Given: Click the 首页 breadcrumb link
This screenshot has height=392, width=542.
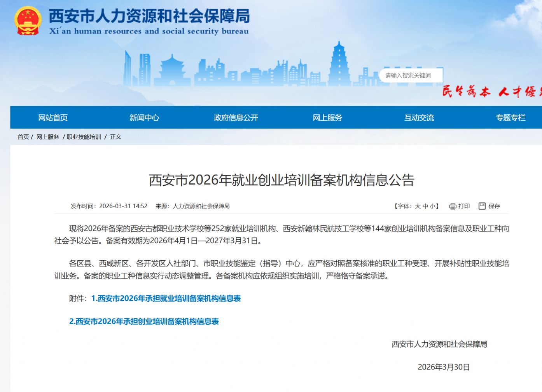Looking at the screenshot, I should (23, 137).
